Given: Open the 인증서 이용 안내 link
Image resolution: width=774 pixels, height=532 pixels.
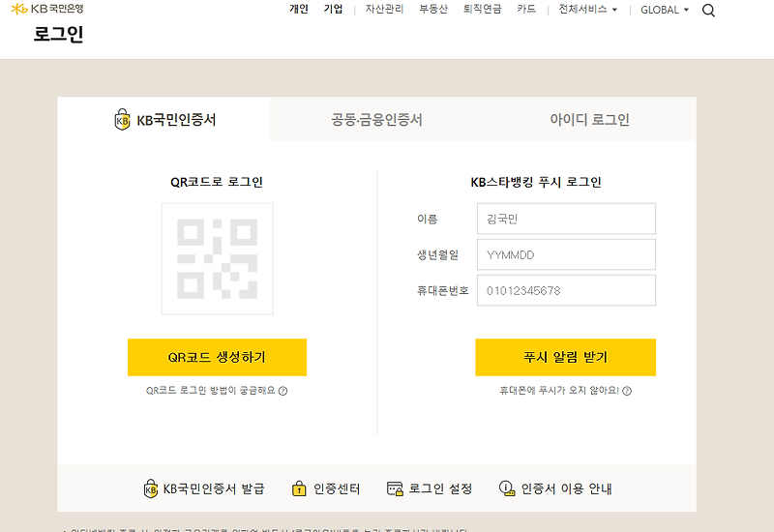Looking at the screenshot, I should tap(555, 488).
